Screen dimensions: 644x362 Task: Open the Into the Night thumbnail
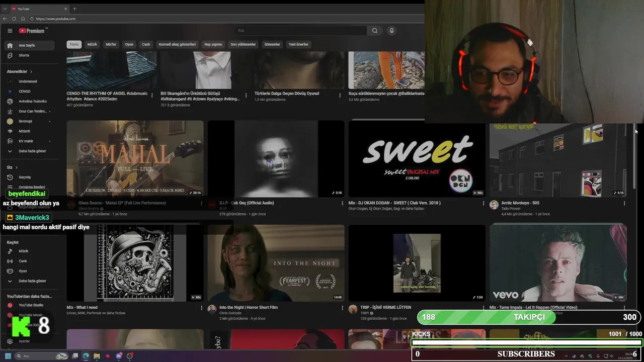(276, 263)
